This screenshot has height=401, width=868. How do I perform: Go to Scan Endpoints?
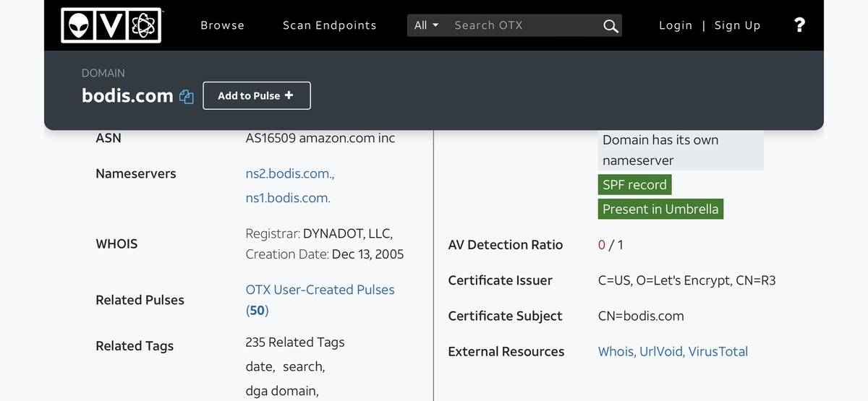(329, 25)
